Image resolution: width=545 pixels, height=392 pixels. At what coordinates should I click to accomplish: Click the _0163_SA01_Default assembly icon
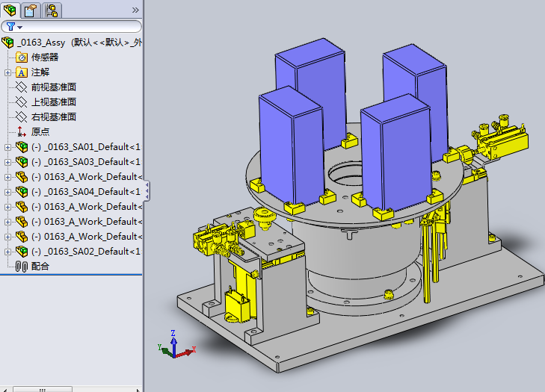pyautogui.click(x=22, y=147)
